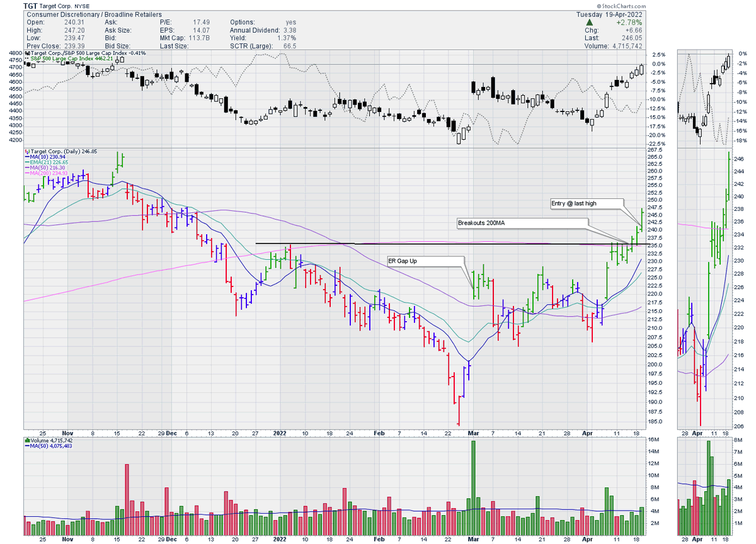
Task: Click the MA(10) 230.94 legend entry
Action: click(x=45, y=157)
